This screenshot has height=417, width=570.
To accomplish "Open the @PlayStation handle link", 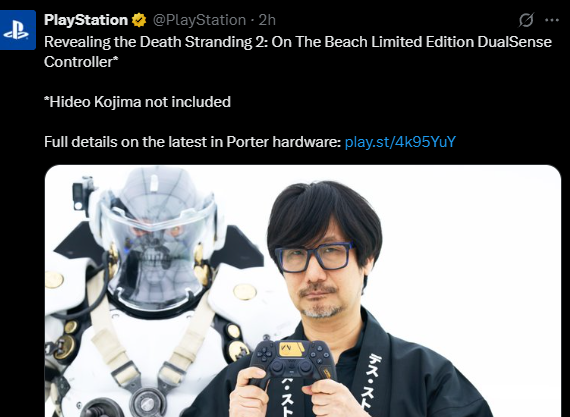I will pos(199,20).
